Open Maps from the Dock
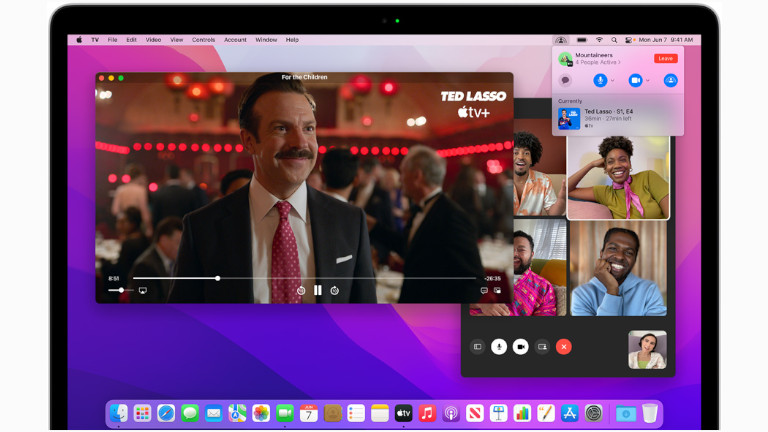Viewport: 768px width, 432px height. click(237, 413)
